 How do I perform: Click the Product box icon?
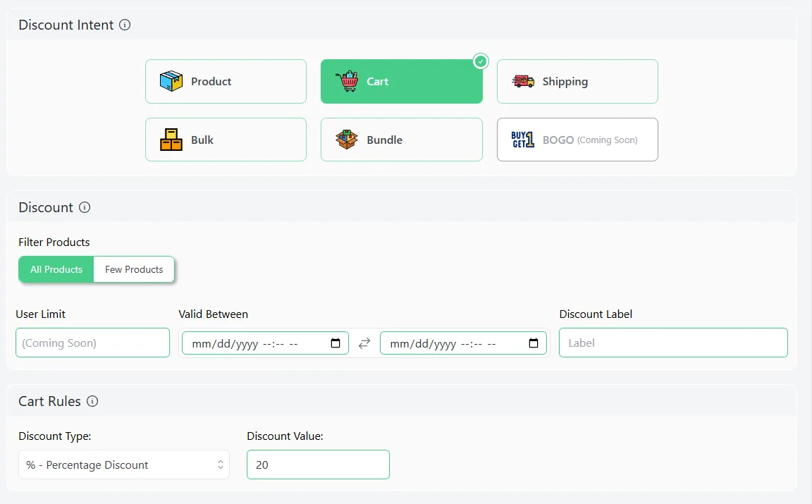[x=171, y=81]
